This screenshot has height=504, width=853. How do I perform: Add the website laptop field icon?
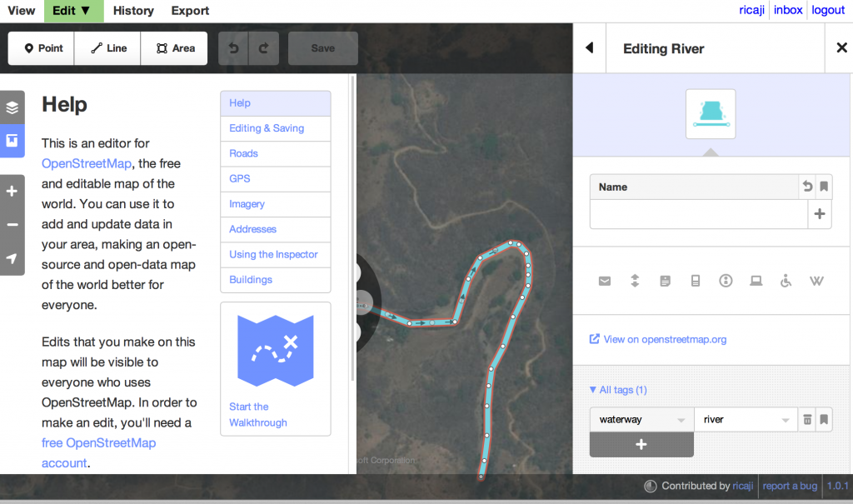tap(756, 281)
